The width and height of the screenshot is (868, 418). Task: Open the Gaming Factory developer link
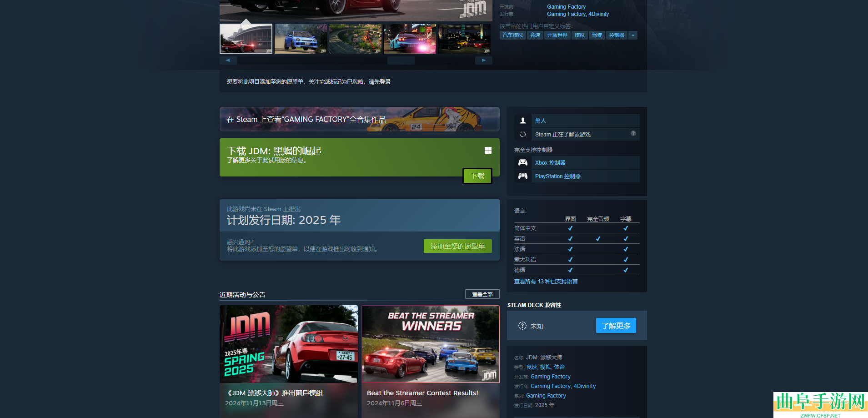pos(566,7)
